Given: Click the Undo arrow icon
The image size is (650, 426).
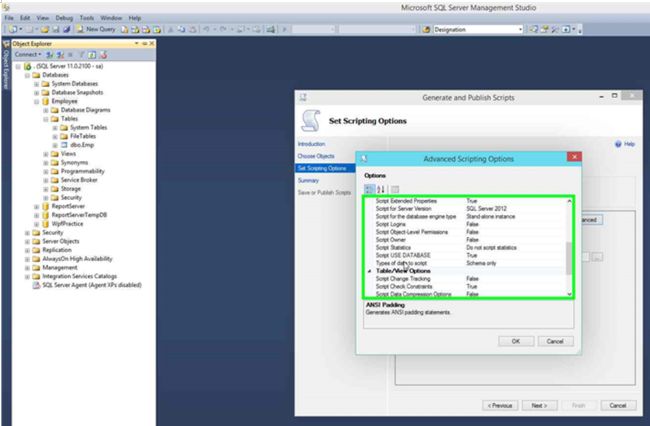Looking at the screenshot, I should click(x=206, y=29).
